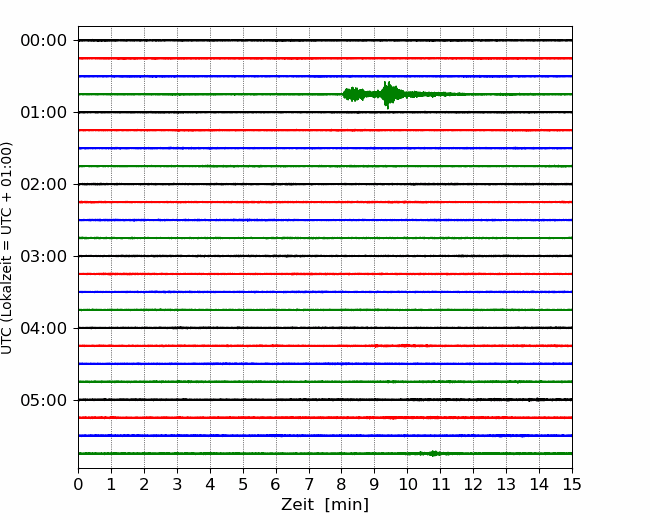Click the 'Zeit [min]' x-axis title
The image size is (650, 520).
(x=325, y=505)
